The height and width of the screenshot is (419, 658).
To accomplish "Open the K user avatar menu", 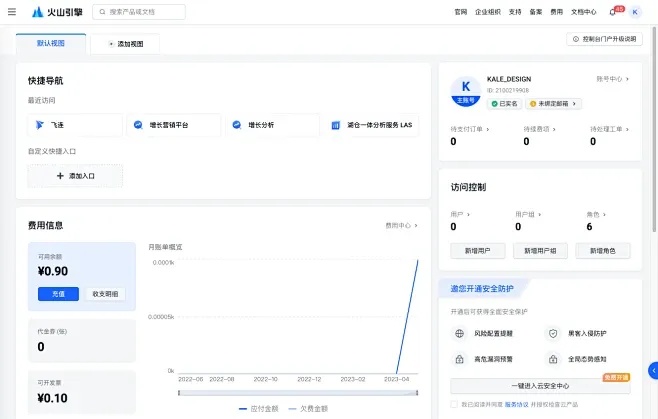I will [x=635, y=12].
